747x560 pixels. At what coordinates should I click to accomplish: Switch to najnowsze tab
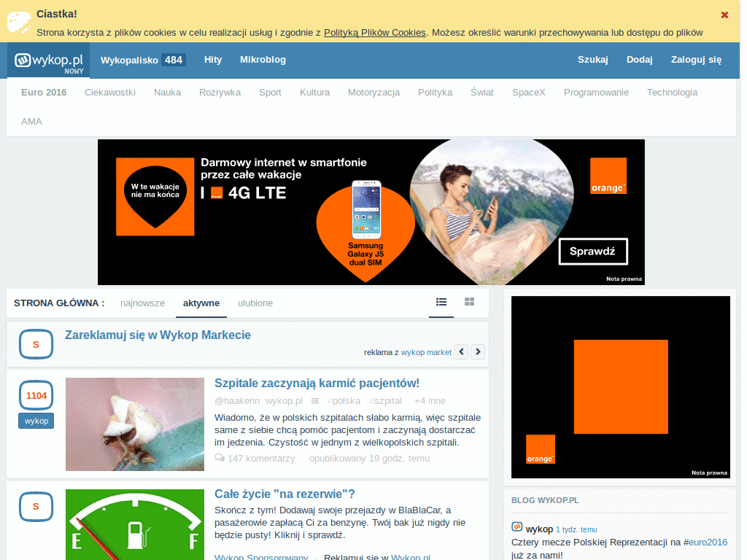(x=142, y=303)
